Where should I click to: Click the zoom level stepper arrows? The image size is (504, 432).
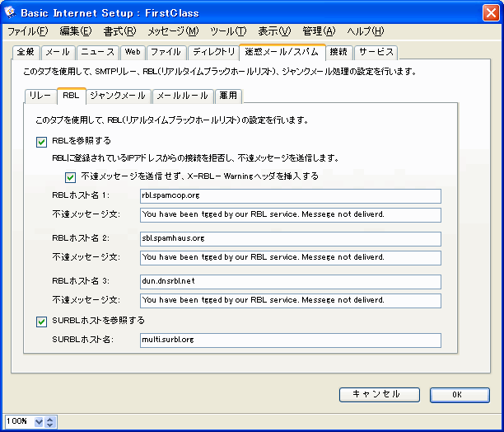pos(50,422)
